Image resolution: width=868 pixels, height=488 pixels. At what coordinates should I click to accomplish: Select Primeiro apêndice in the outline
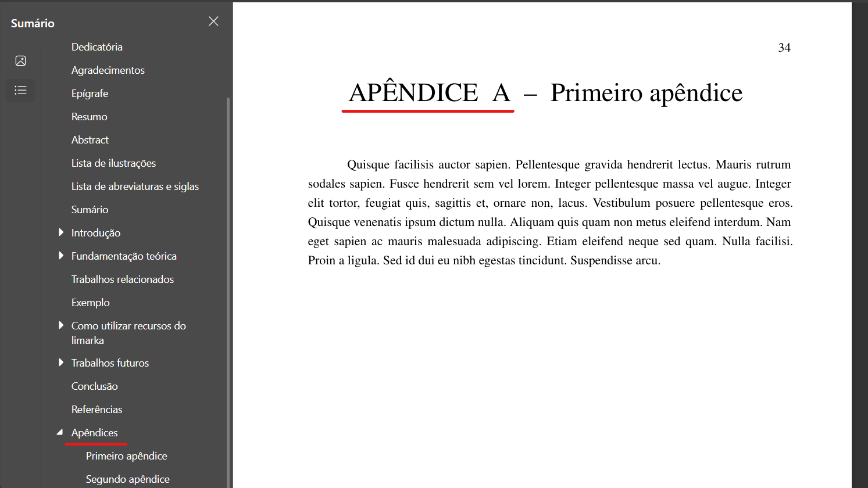[126, 455]
